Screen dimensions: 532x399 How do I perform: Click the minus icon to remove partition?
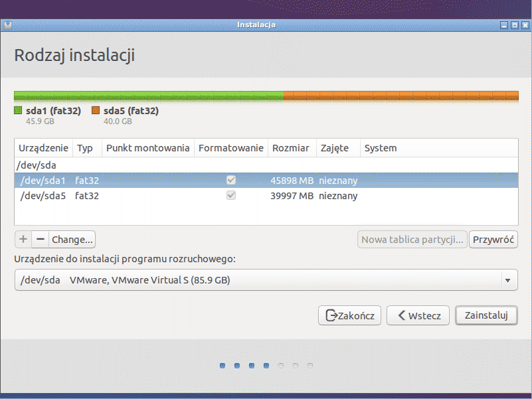click(40, 239)
